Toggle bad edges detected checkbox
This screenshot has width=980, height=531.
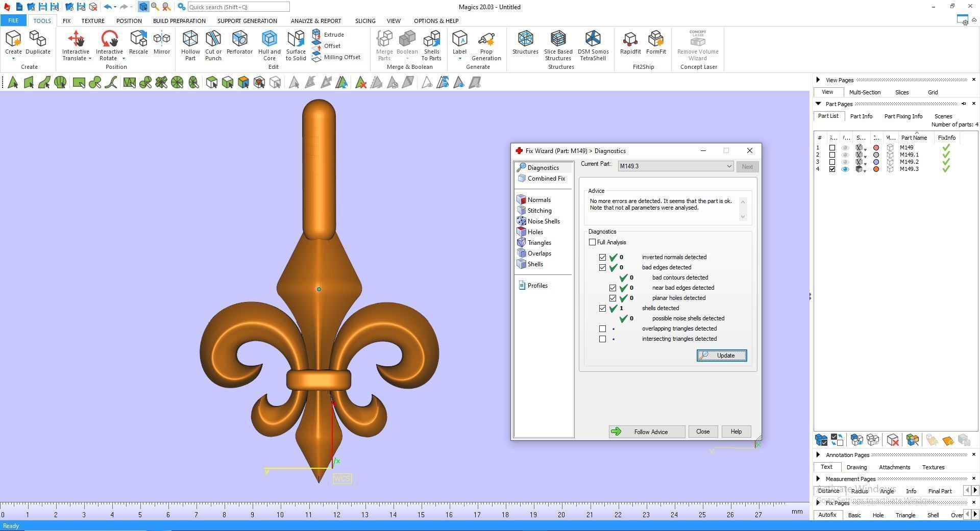point(602,267)
